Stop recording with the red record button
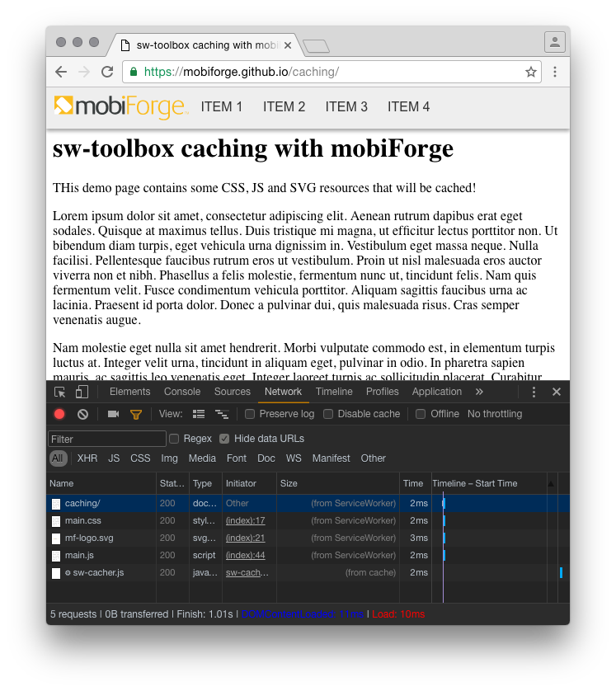The image size is (616, 691). click(59, 414)
